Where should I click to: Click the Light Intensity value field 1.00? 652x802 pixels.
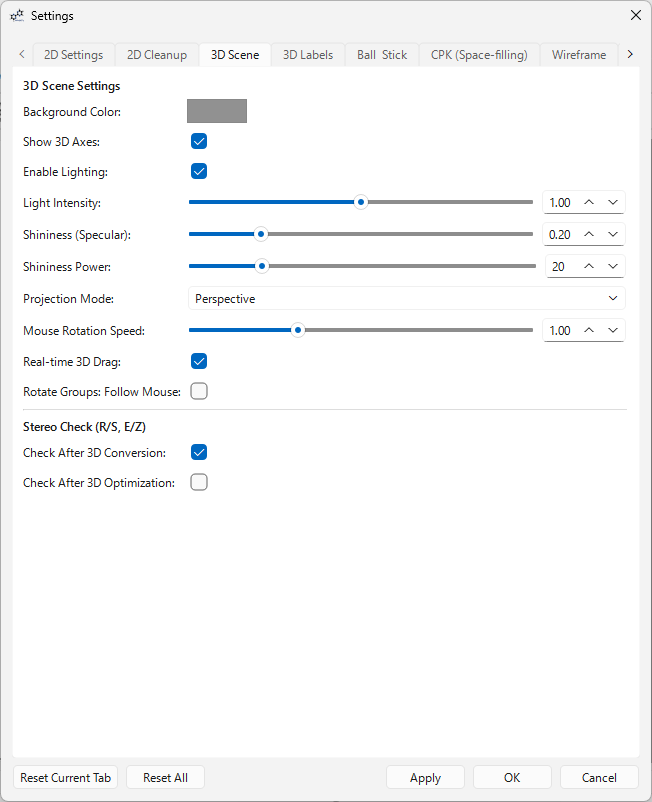click(x=560, y=203)
